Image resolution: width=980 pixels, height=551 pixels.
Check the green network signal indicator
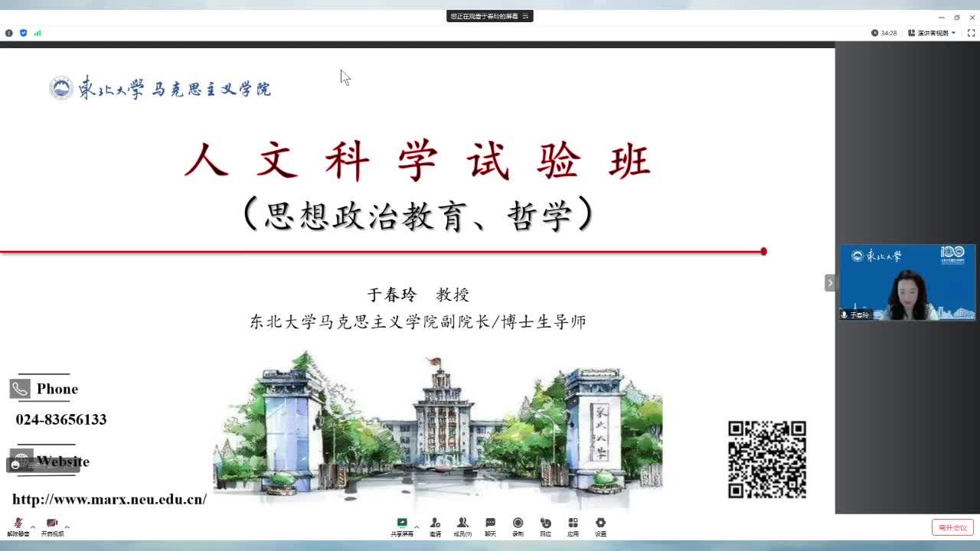(x=38, y=33)
